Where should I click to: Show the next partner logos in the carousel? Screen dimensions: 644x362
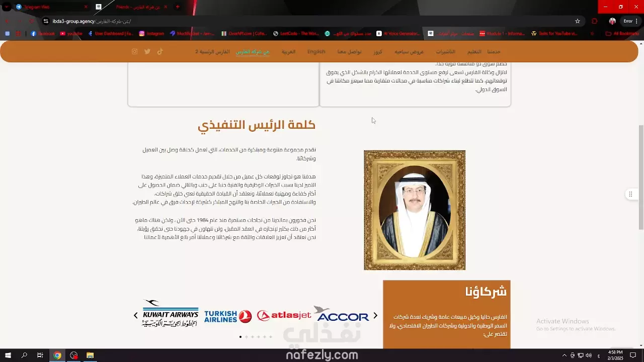(x=375, y=316)
